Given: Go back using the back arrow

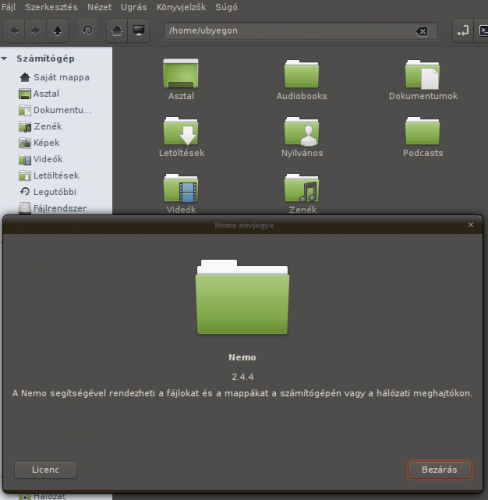Looking at the screenshot, I should pyautogui.click(x=14, y=31).
